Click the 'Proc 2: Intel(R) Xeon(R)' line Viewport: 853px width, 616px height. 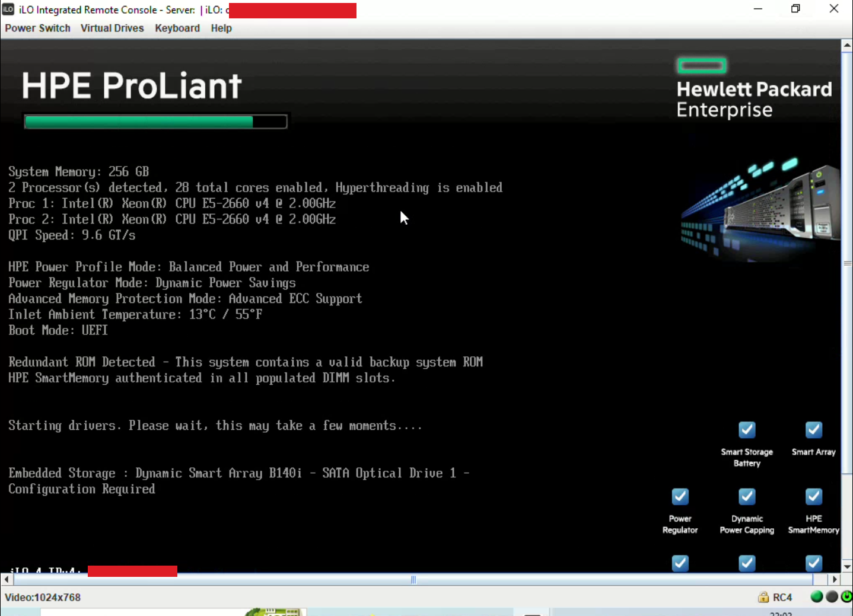click(172, 219)
